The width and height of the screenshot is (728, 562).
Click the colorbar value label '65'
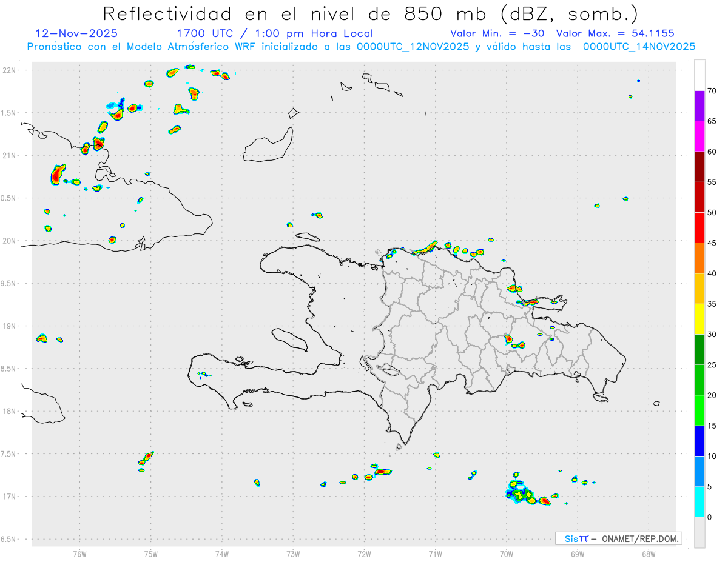(x=712, y=121)
